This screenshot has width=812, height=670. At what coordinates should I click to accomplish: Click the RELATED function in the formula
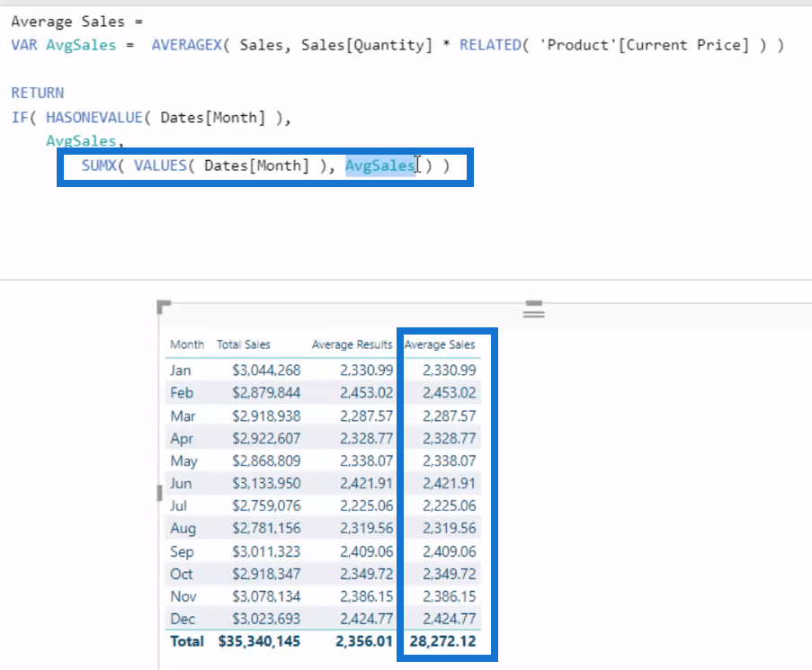point(490,45)
